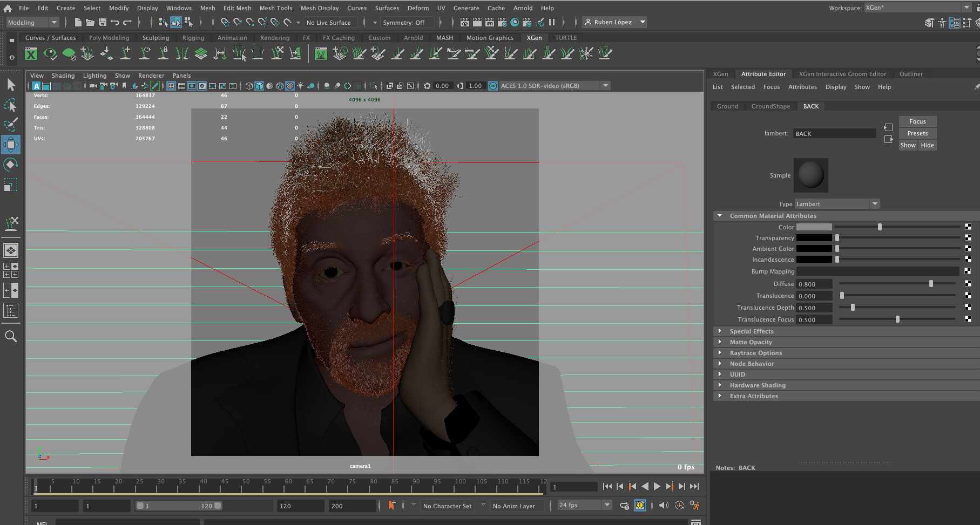Click the Diffuse value slider
This screenshot has width=980, height=525.
click(x=897, y=284)
